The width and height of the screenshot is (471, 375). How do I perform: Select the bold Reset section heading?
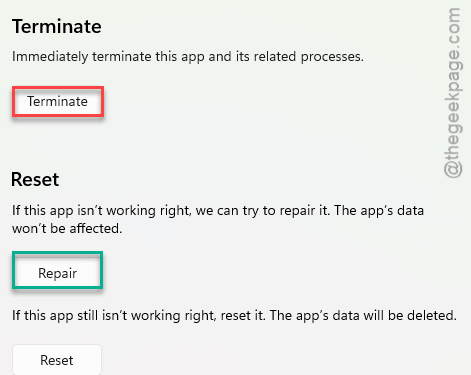click(x=35, y=180)
